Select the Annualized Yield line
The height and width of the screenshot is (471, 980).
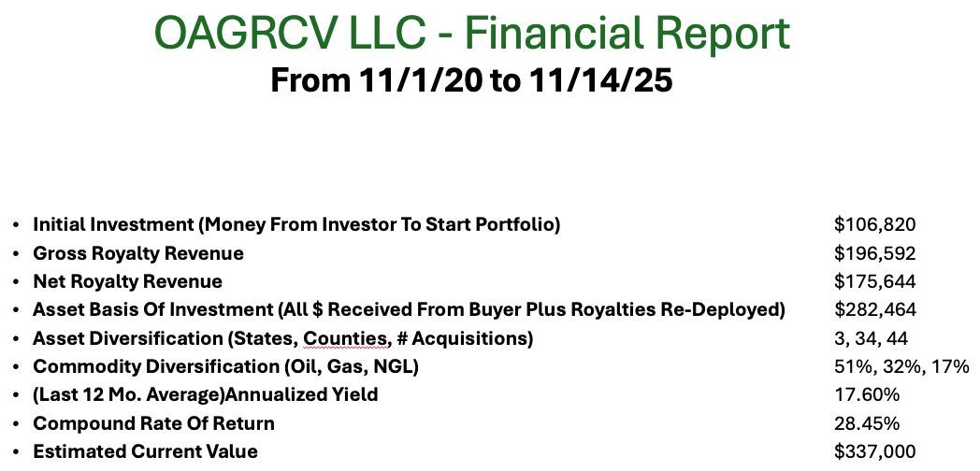coord(206,394)
